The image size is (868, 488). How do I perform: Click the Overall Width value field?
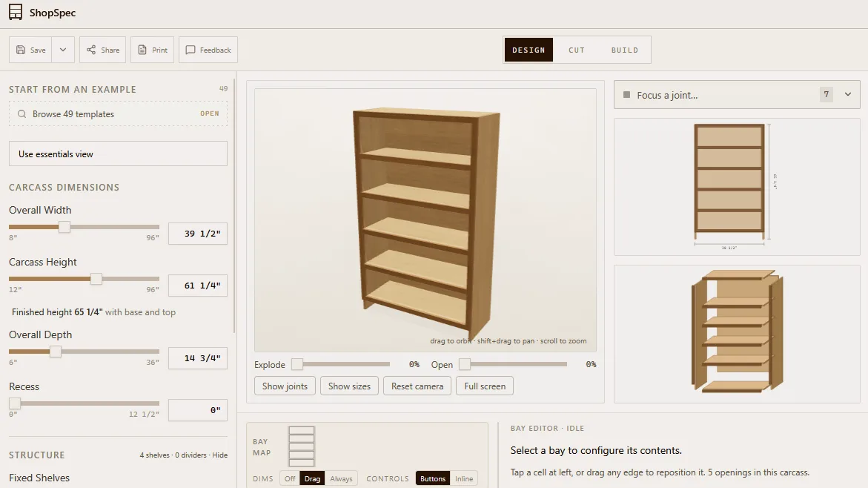pyautogui.click(x=198, y=233)
